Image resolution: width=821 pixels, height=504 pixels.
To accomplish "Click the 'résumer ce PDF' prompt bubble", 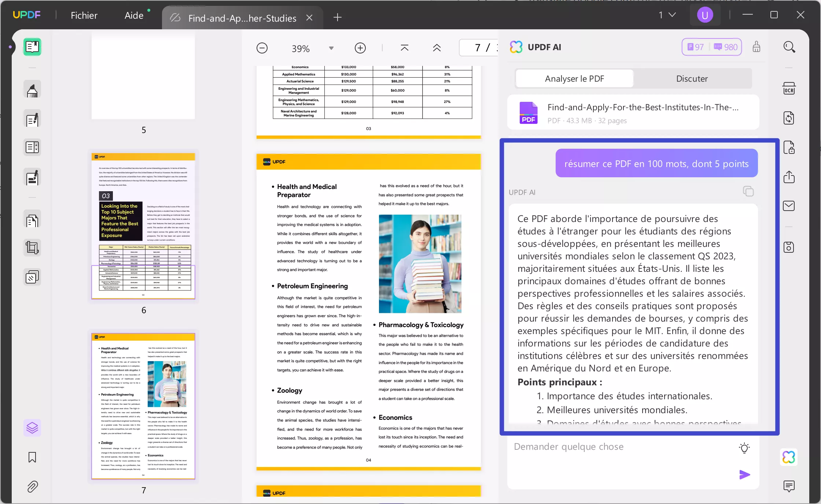I will click(x=656, y=163).
